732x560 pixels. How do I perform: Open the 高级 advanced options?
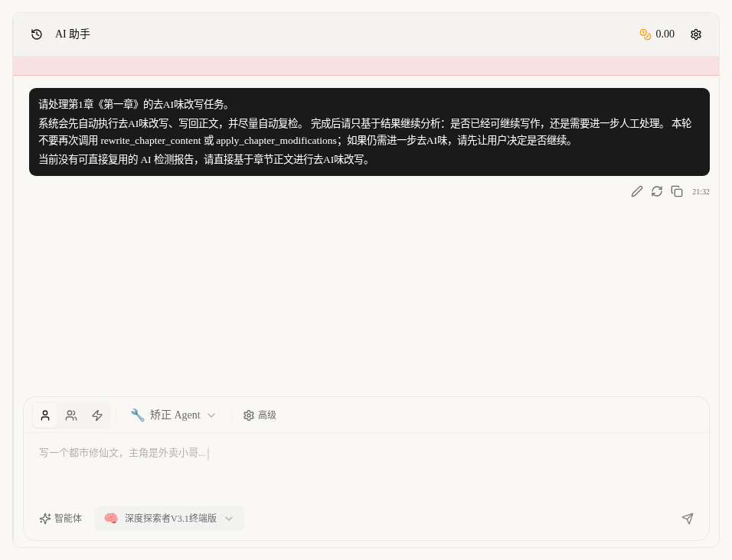260,415
